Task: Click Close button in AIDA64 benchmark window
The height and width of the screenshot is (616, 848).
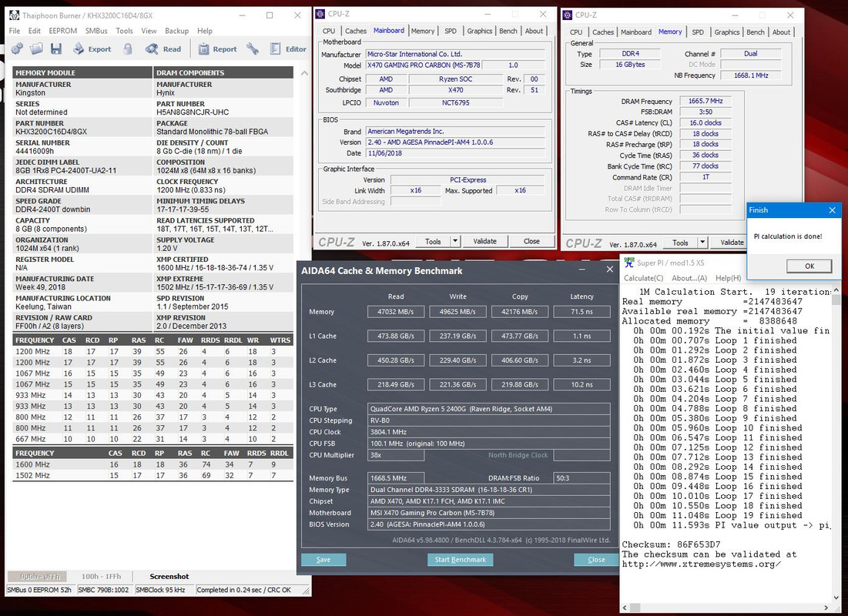Action: (x=596, y=560)
